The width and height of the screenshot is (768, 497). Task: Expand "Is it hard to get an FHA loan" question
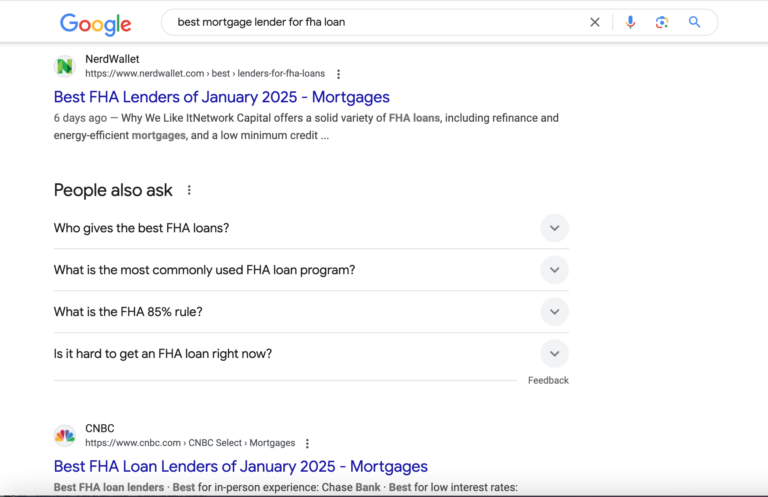click(x=311, y=354)
